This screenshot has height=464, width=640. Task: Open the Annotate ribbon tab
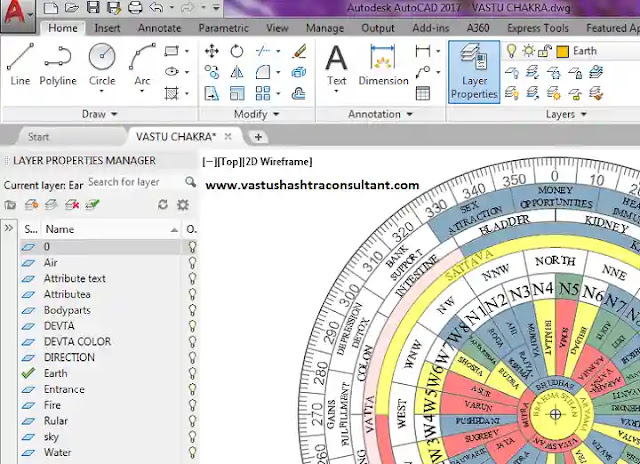point(159,28)
